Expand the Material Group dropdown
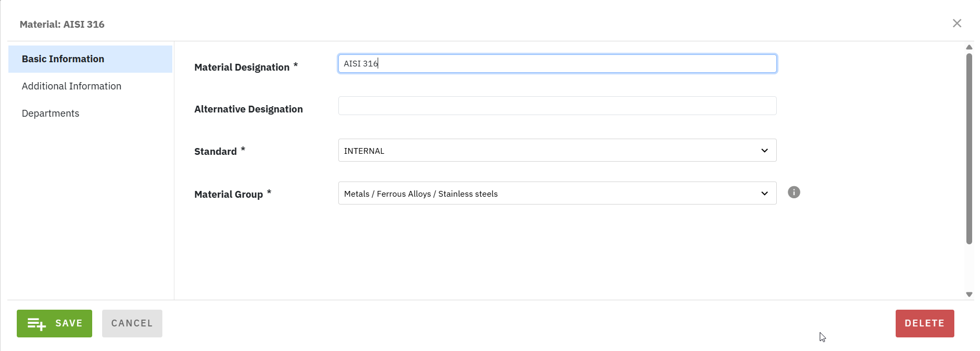Viewport: 980px width, 351px height. point(557,194)
